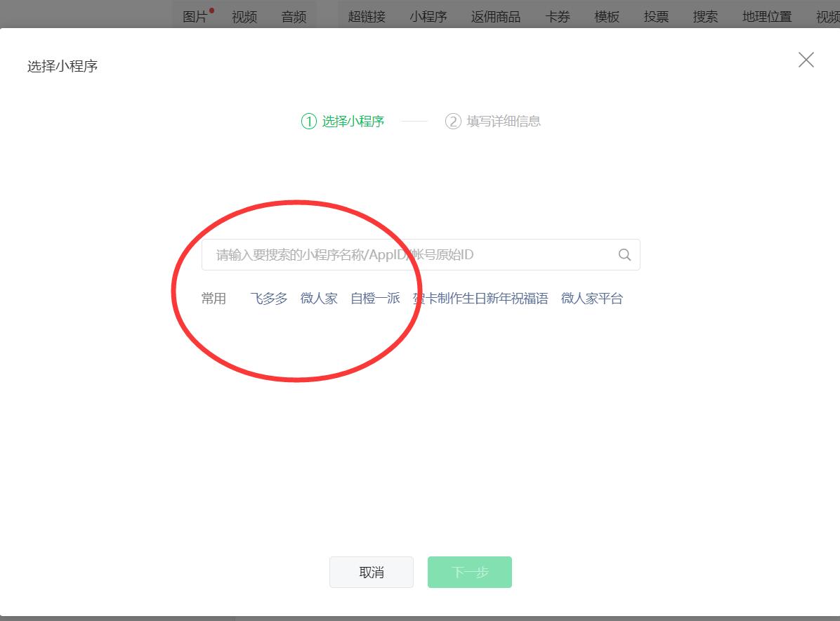Viewport: 840px width, 621px height.
Task: Focus the mini program search field
Action: click(407, 255)
